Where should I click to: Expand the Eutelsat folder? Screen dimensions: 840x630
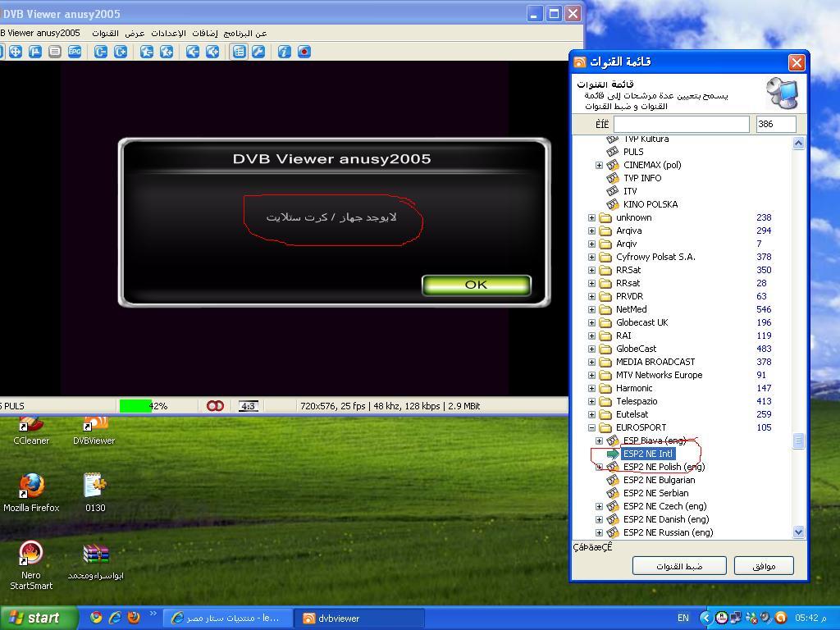591,414
